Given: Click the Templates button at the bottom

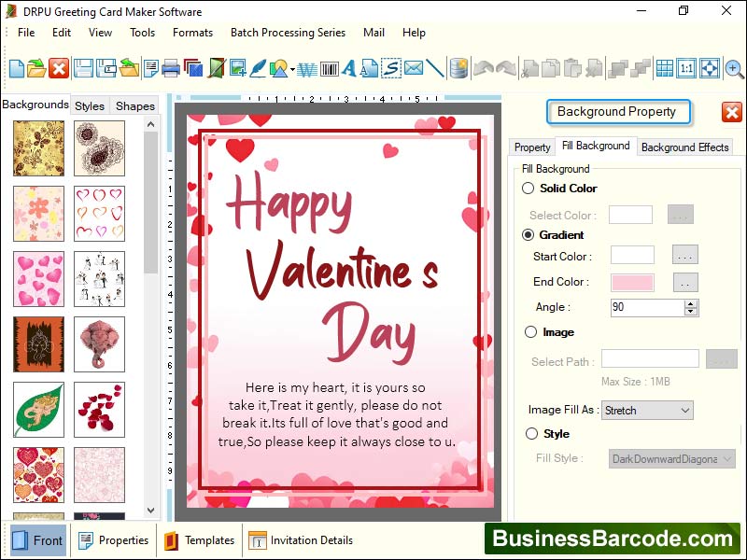Looking at the screenshot, I should point(209,540).
